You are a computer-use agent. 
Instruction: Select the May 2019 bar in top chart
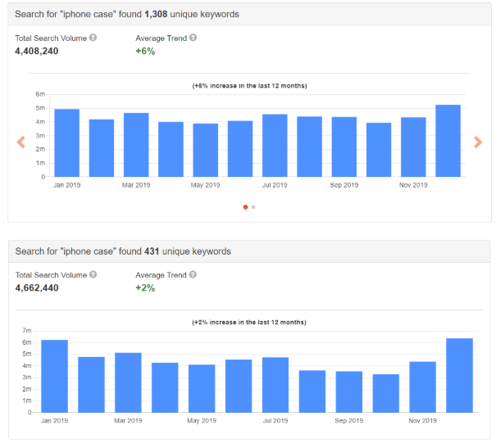point(206,150)
